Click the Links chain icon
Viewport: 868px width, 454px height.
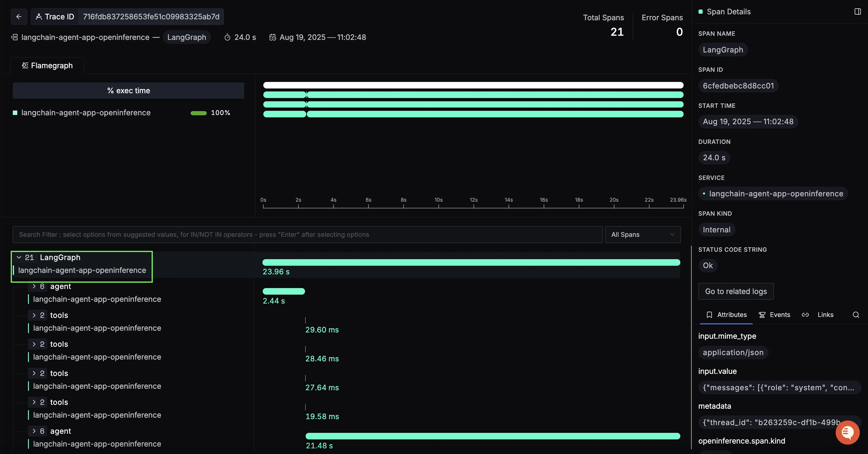[x=805, y=315]
